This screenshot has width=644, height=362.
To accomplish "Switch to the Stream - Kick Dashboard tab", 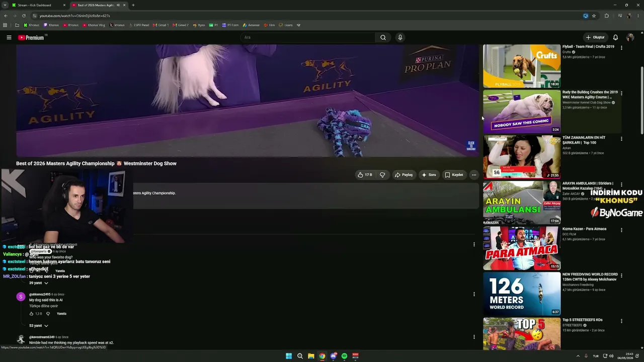I will click(x=39, y=5).
